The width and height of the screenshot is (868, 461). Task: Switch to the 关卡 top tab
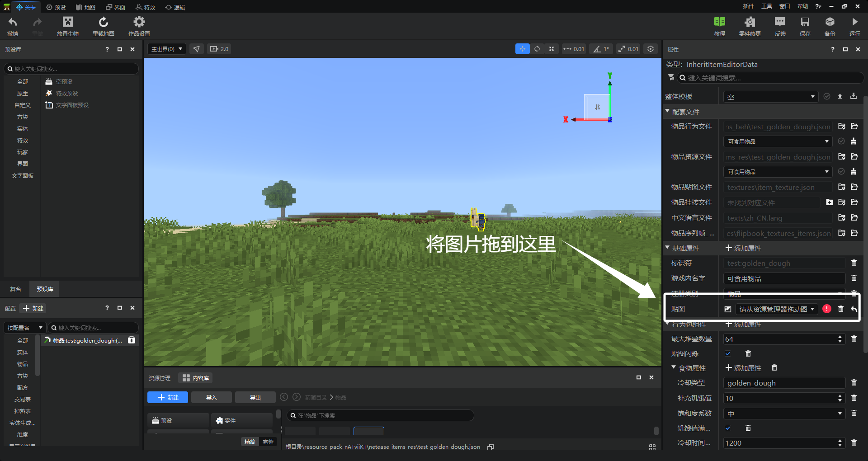pyautogui.click(x=26, y=7)
